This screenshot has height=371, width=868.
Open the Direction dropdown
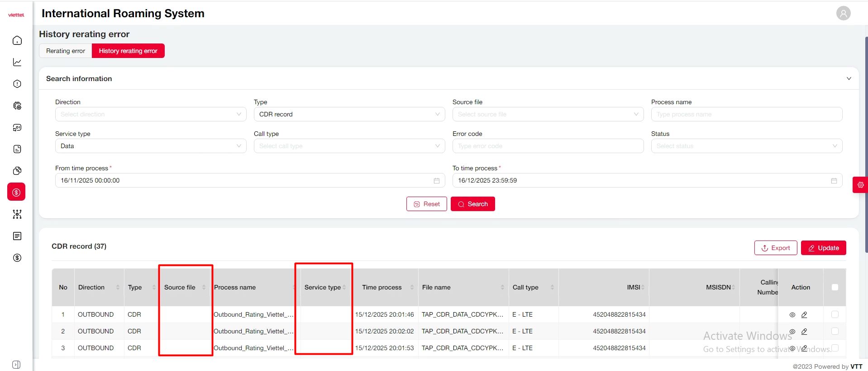[x=151, y=114]
